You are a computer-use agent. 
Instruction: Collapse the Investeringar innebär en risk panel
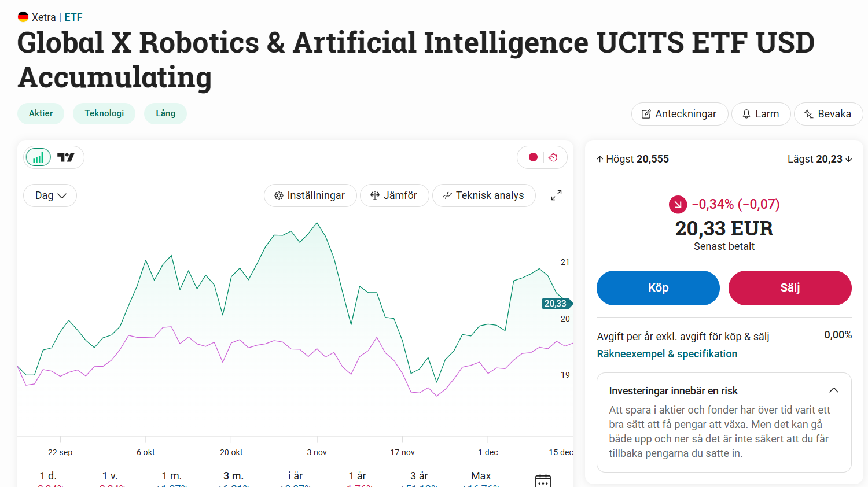click(834, 390)
